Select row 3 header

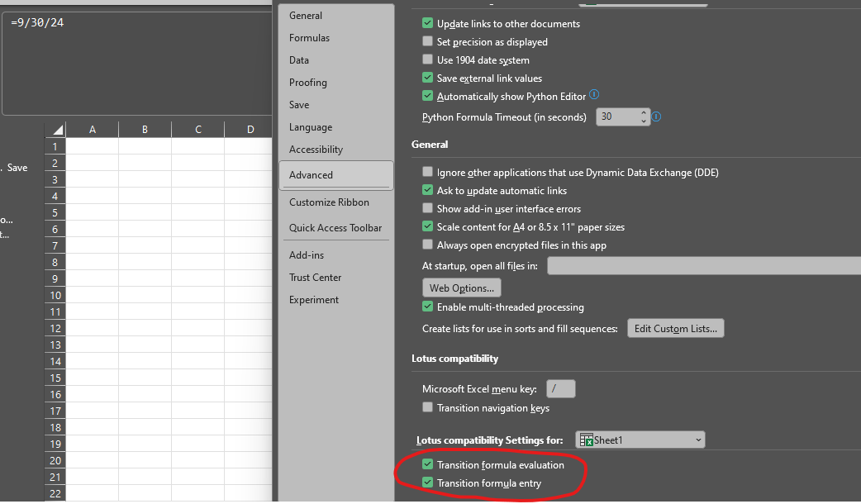pyautogui.click(x=55, y=179)
